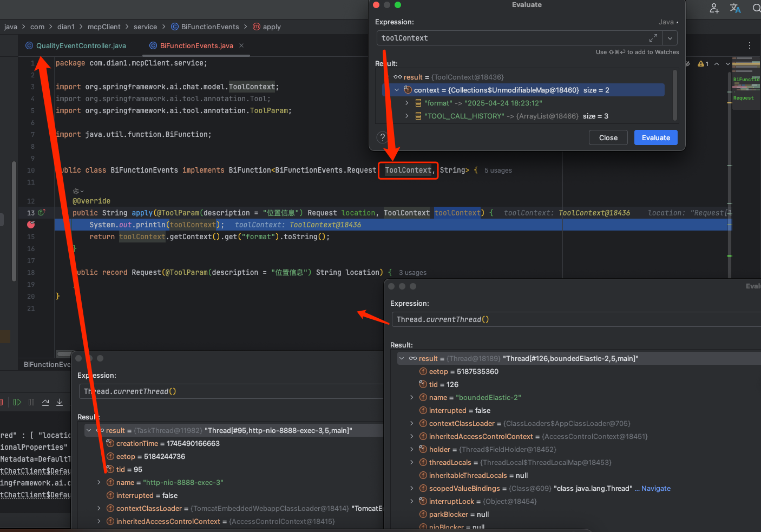Click the field icon of creationTime row
The image size is (761, 532).
[x=110, y=443]
